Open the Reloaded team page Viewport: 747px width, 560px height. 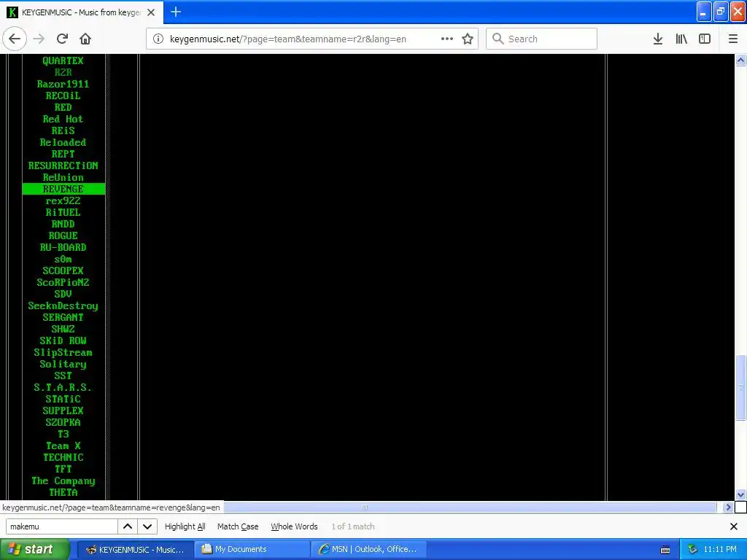pyautogui.click(x=63, y=142)
